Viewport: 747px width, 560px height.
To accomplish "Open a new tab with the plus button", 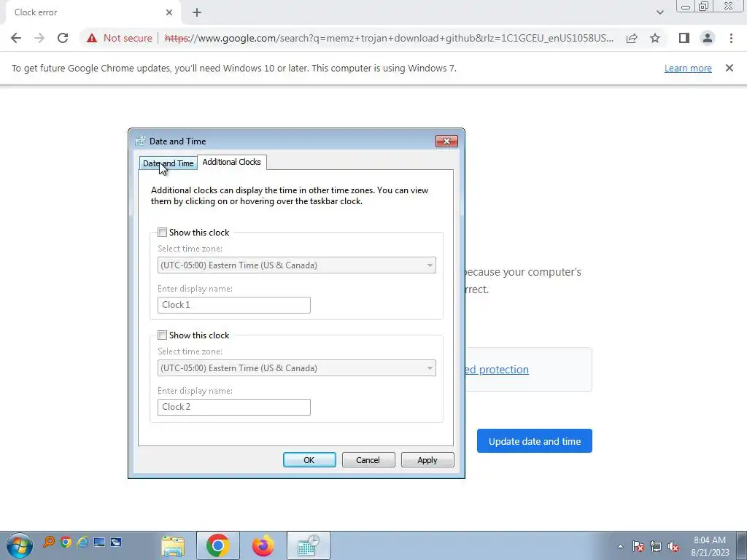I will click(x=197, y=13).
